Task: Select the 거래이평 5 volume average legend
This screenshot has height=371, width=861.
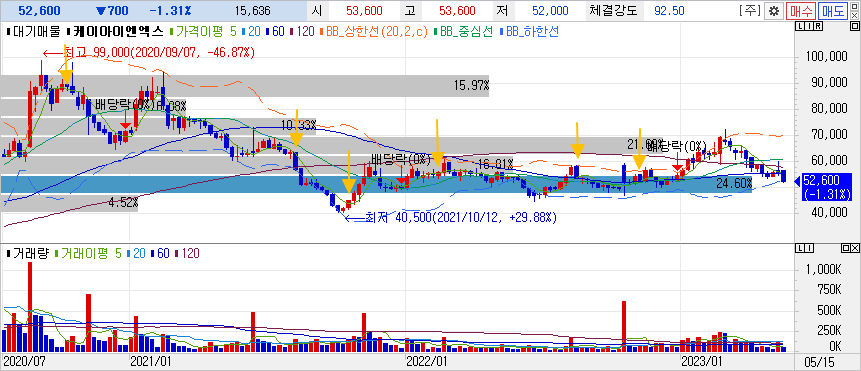Action: 88,254
